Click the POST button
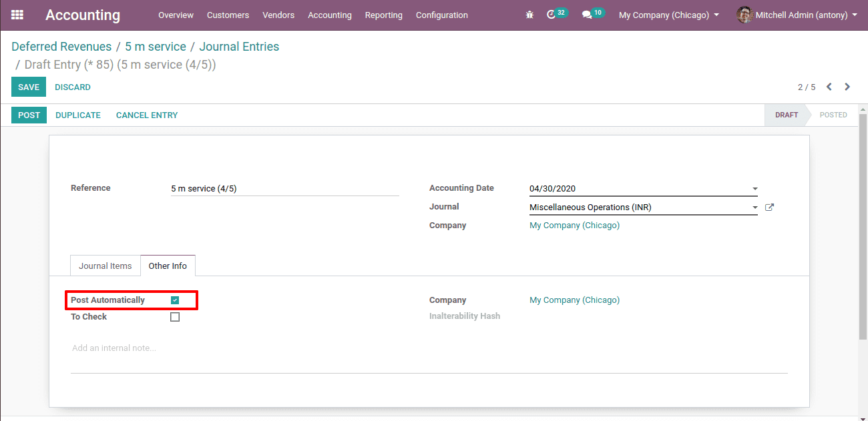The width and height of the screenshot is (868, 421). coord(29,115)
